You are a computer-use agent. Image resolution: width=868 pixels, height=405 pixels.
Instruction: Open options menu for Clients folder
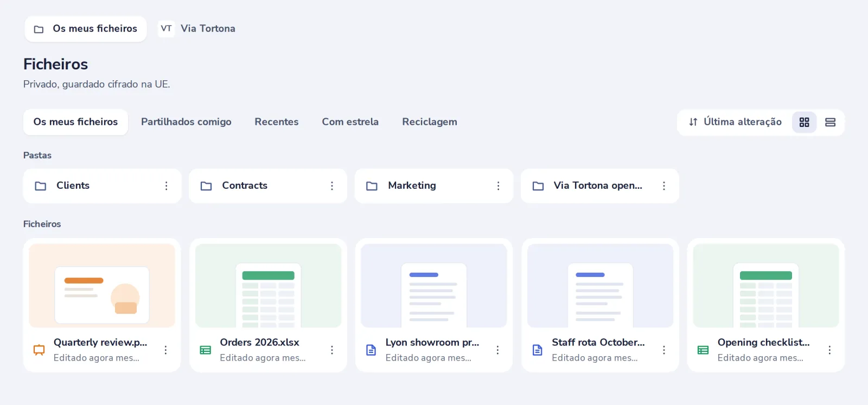click(x=166, y=186)
